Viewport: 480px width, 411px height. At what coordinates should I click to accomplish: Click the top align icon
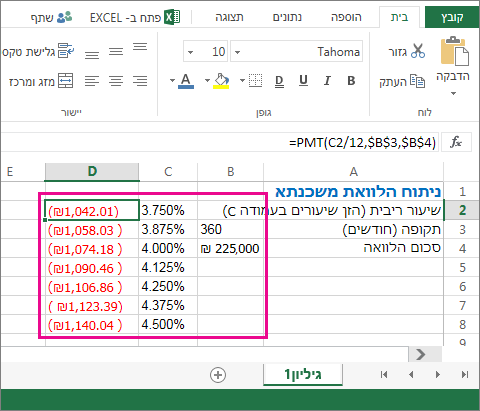(x=140, y=47)
